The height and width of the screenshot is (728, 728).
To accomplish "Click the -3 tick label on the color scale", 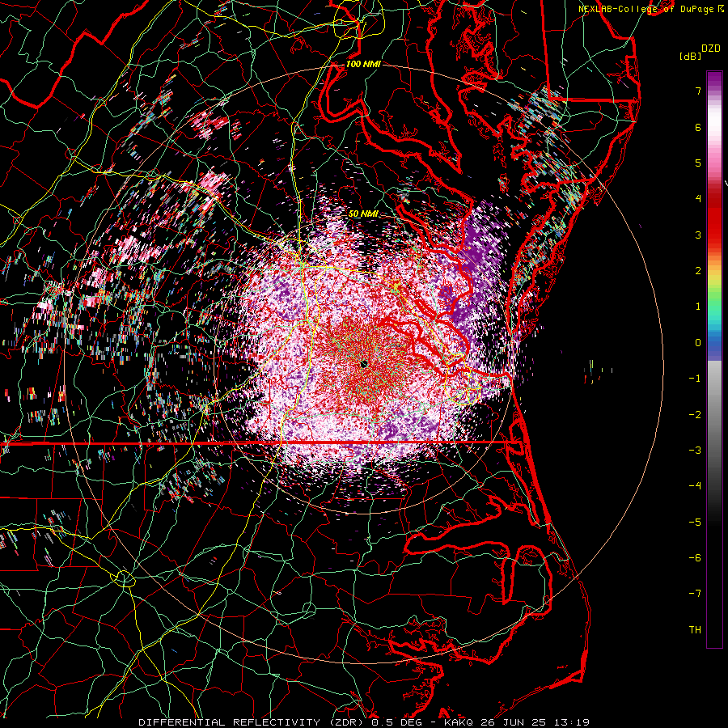I will pyautogui.click(x=695, y=451).
